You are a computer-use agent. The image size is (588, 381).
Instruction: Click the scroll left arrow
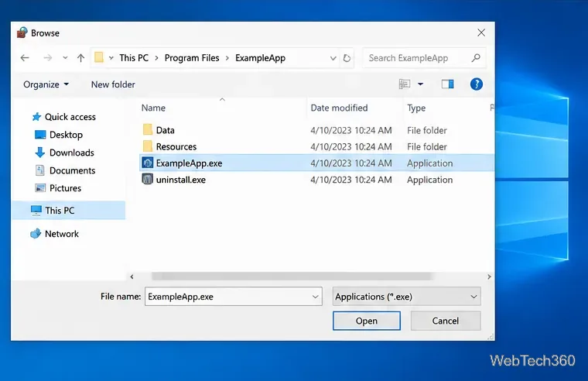click(x=132, y=276)
